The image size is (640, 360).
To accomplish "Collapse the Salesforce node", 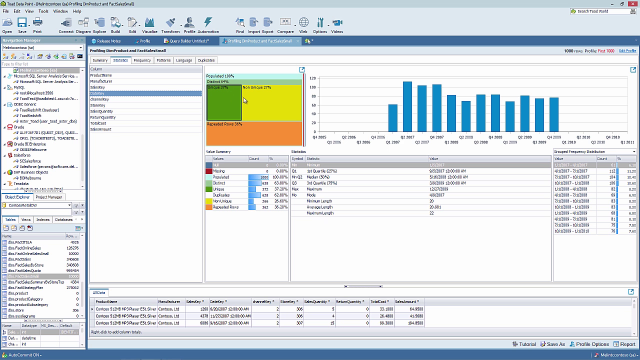I will tap(5, 156).
